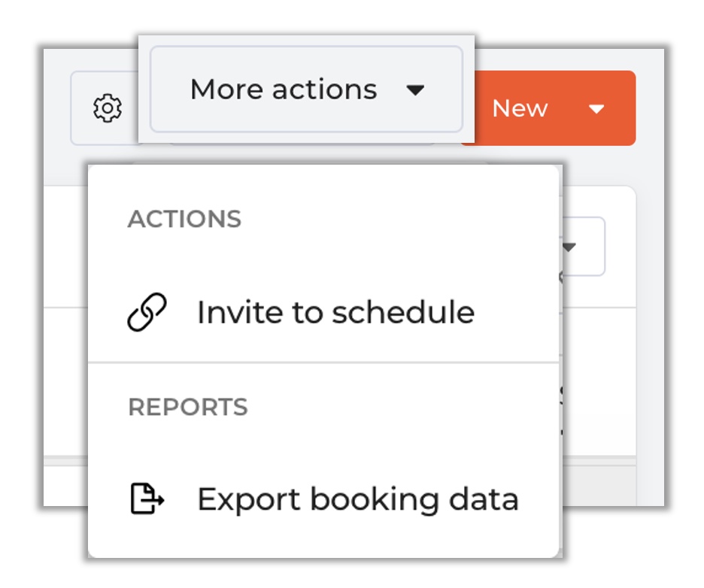
Task: Expand the white caret on New button
Action: pos(596,108)
